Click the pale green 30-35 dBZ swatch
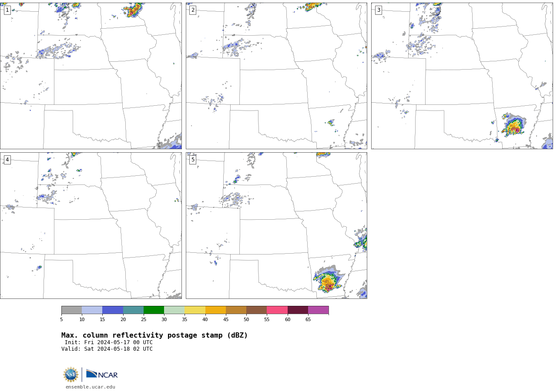This screenshot has width=557, height=392. pyautogui.click(x=174, y=310)
